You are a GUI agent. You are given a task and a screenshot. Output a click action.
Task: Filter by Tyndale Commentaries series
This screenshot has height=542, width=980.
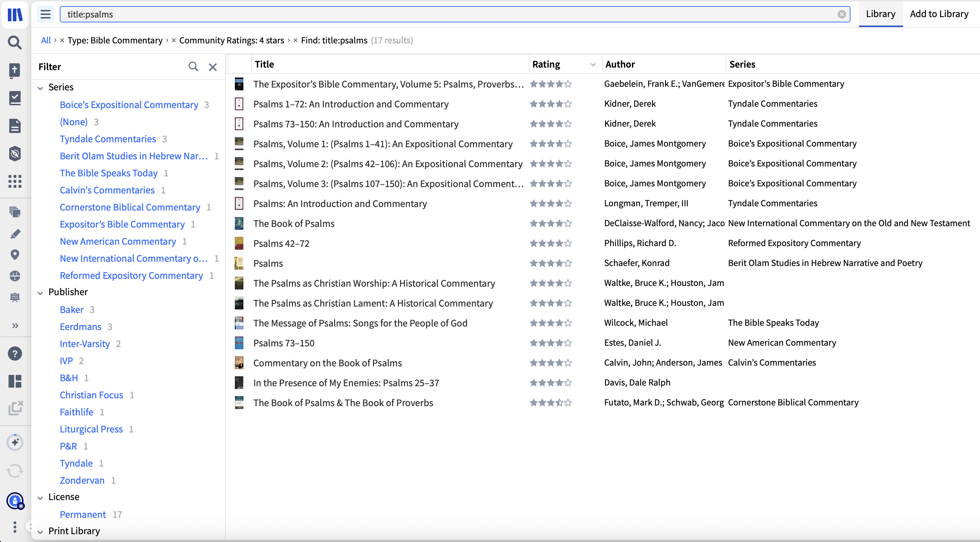[108, 139]
